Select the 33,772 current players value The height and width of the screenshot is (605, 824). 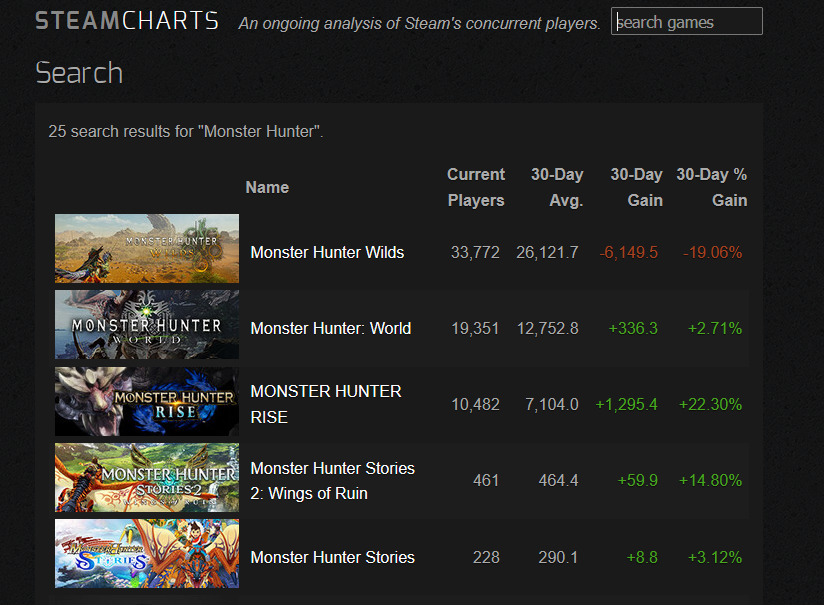[x=475, y=253]
